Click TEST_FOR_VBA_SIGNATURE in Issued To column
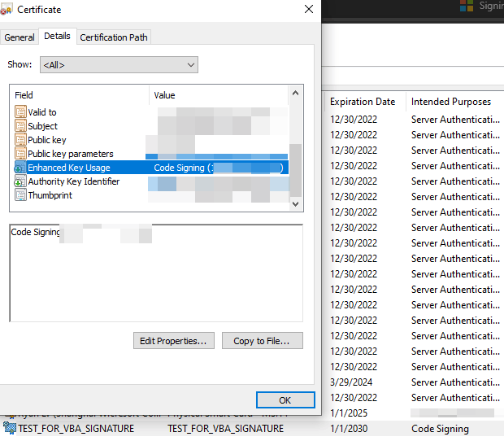504x441 pixels. pos(76,429)
